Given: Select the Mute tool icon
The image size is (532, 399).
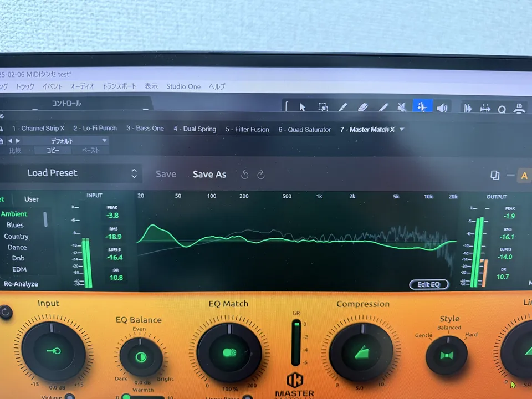Looking at the screenshot, I should pyautogui.click(x=402, y=108).
